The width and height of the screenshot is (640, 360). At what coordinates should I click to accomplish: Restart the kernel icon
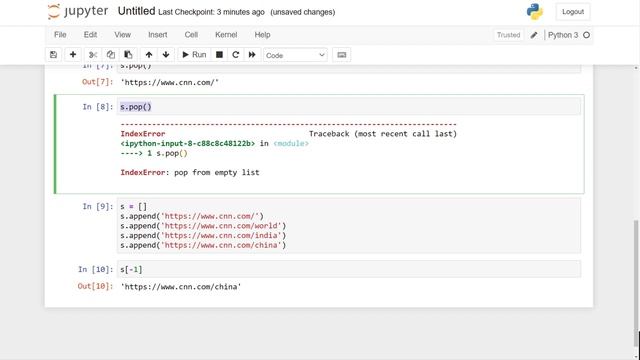pyautogui.click(x=236, y=55)
